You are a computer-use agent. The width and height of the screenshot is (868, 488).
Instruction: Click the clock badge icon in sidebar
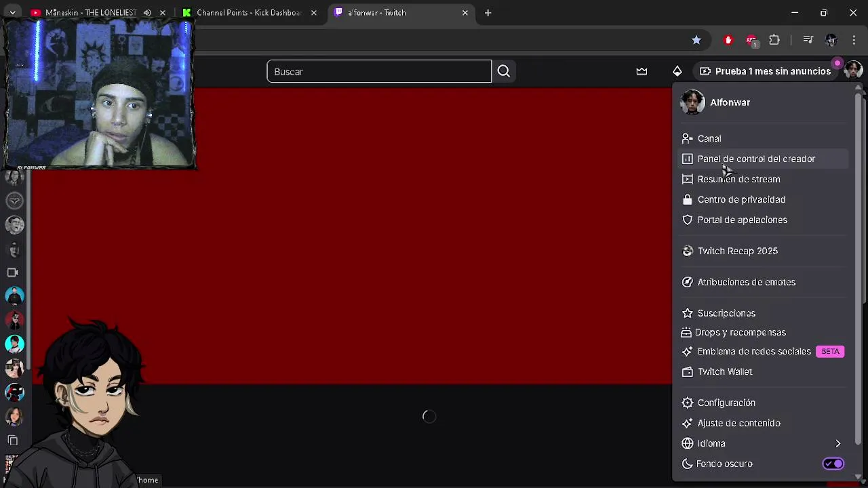coord(14,201)
